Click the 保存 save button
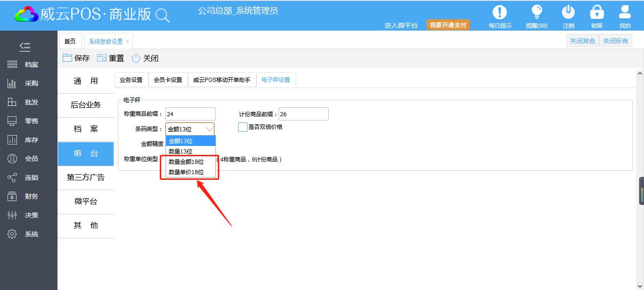The width and height of the screenshot is (644, 290). 76,58
